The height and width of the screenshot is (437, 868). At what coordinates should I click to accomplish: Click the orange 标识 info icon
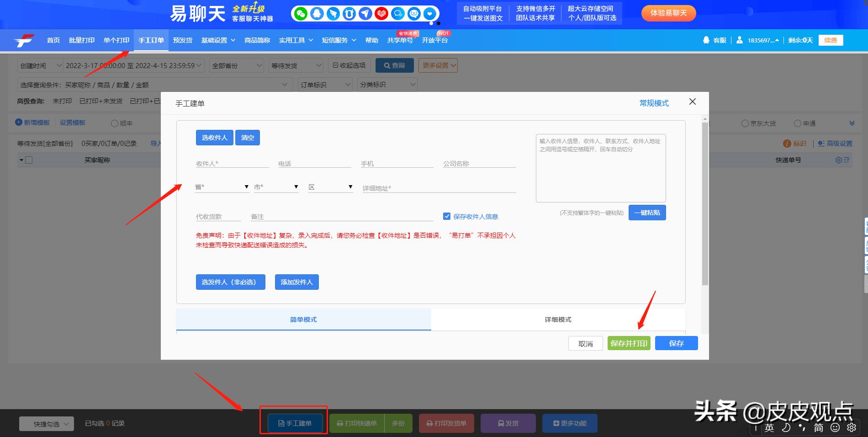click(x=787, y=143)
